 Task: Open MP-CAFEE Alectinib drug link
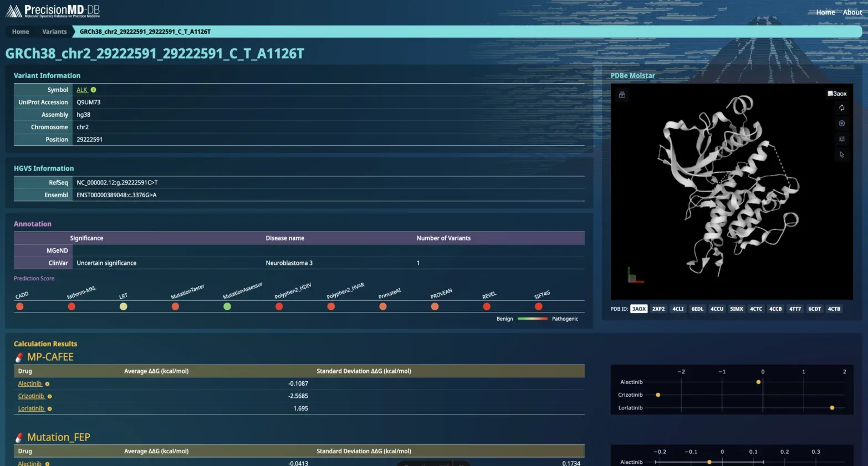tap(30, 383)
